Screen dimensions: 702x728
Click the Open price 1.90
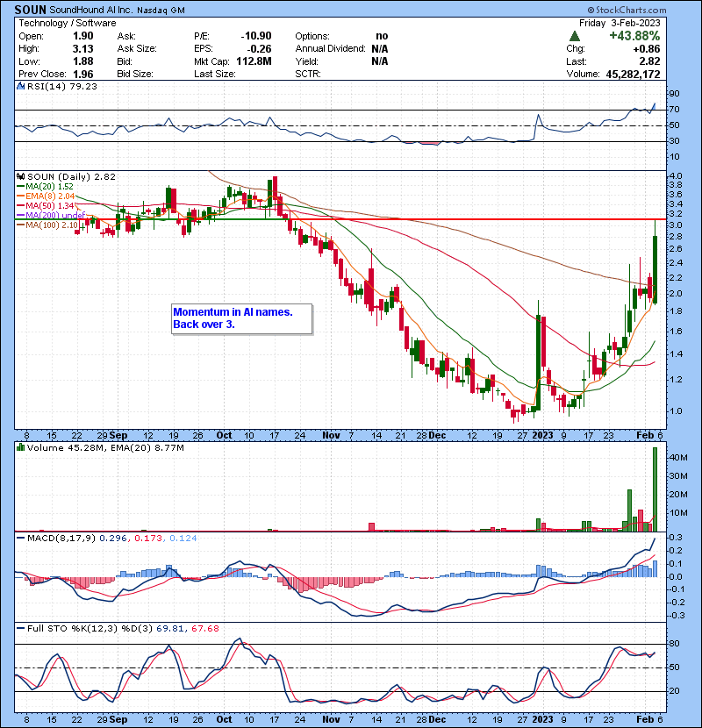click(x=83, y=36)
